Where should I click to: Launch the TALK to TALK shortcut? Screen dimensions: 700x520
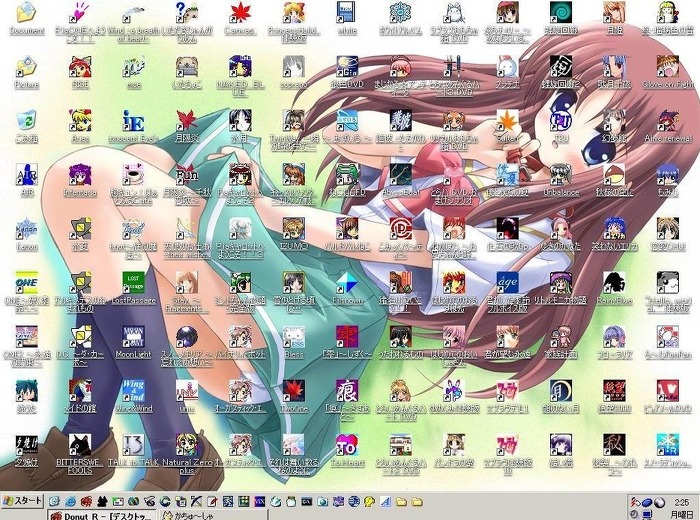(133, 445)
